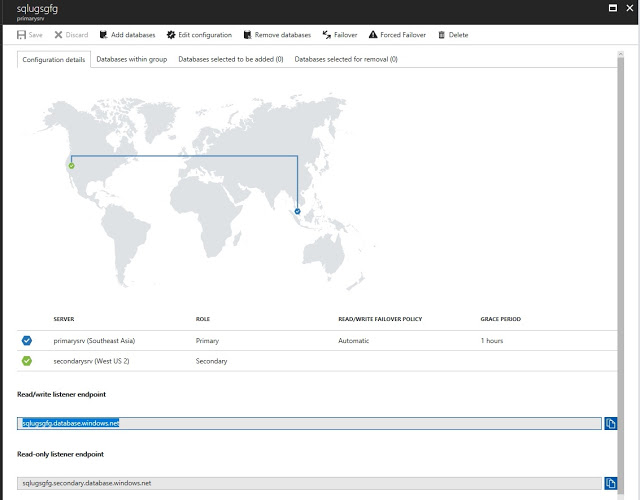Click the Failover arrows icon

pos(327,35)
